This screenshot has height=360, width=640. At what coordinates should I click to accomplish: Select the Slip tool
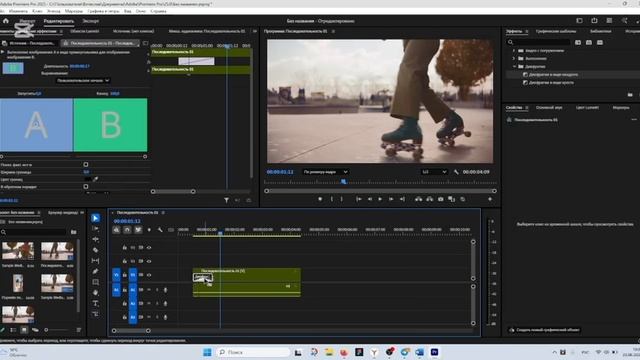coord(96,260)
